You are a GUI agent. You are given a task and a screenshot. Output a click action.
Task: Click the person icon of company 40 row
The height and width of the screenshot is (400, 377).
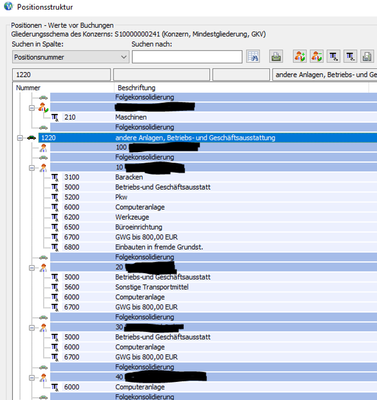(43, 378)
